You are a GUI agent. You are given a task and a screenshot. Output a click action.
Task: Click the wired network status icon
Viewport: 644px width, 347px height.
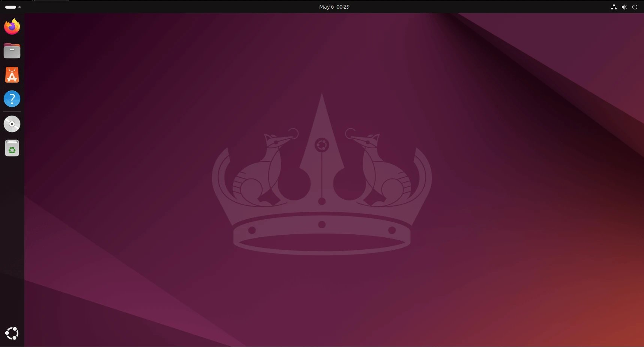(x=614, y=7)
